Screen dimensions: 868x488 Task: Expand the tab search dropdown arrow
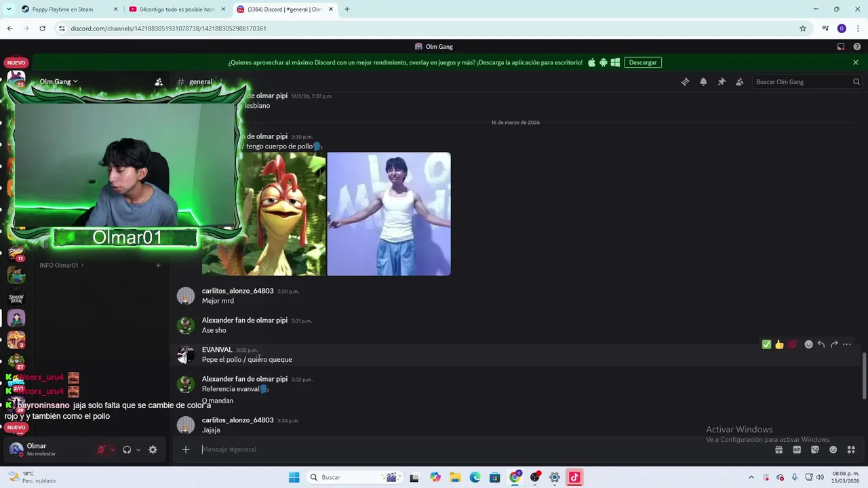point(9,9)
